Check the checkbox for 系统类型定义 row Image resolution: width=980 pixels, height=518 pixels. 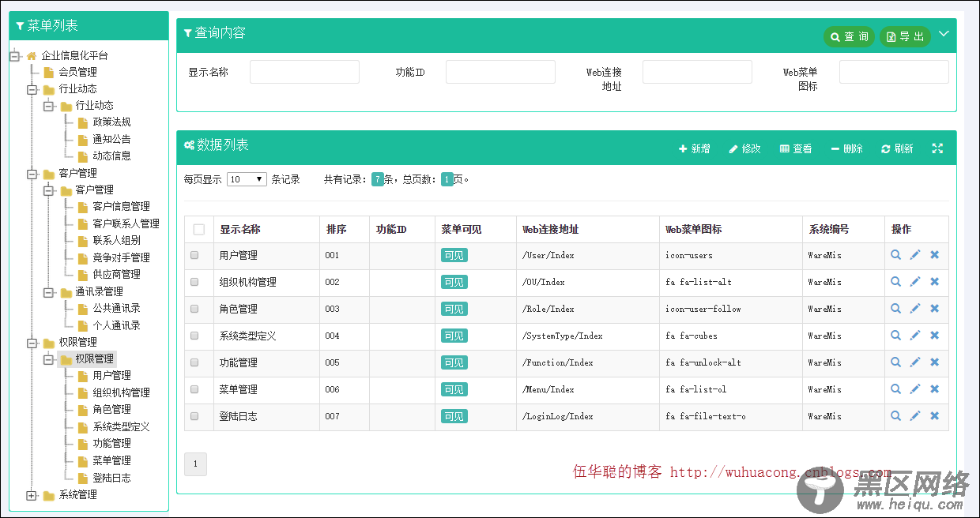(194, 336)
